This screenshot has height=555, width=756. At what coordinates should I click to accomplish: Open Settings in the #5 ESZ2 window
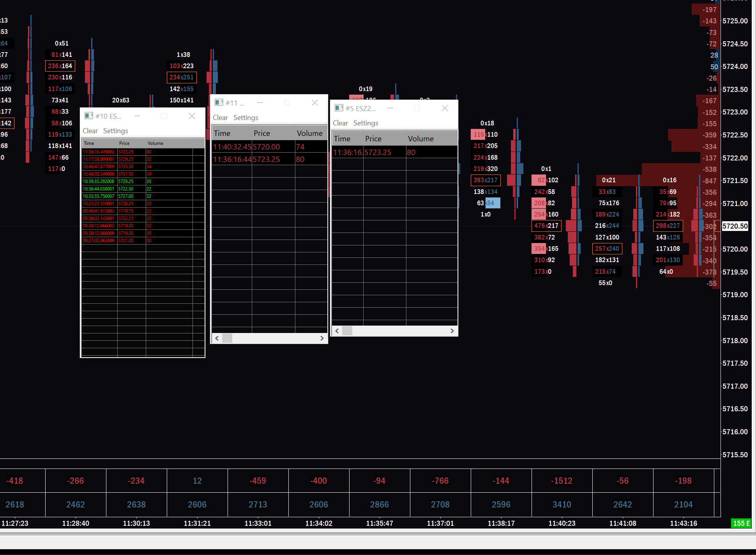click(366, 123)
